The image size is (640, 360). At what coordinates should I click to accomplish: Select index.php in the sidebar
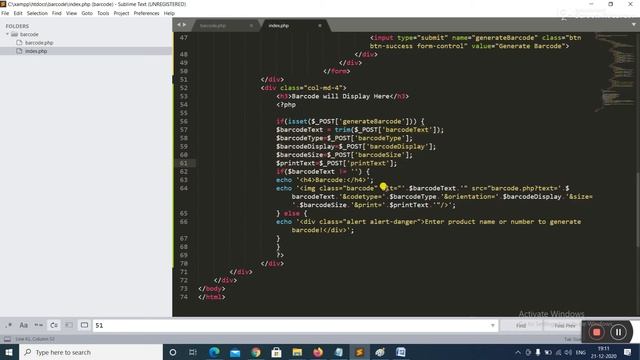click(36, 51)
